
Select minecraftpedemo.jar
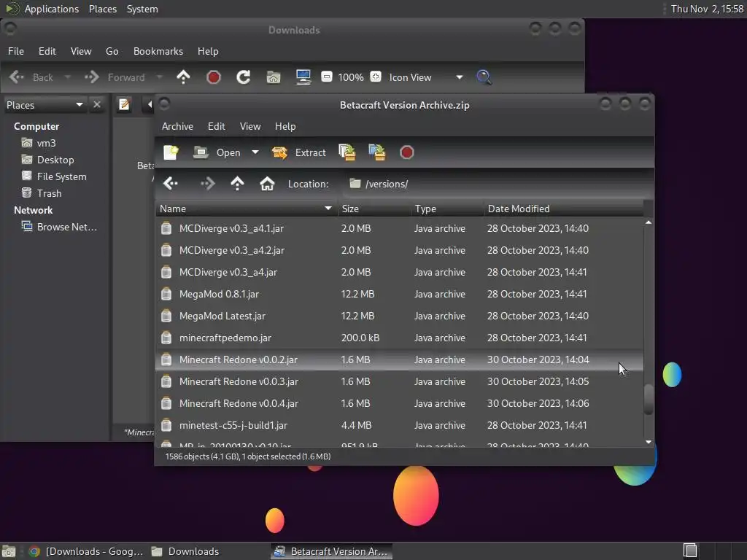pos(399,338)
